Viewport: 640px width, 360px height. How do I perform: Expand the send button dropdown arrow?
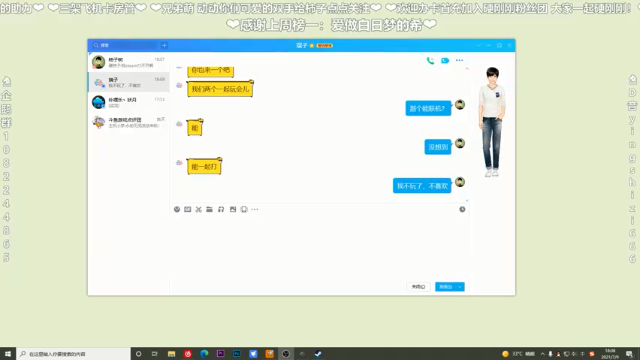(460, 287)
